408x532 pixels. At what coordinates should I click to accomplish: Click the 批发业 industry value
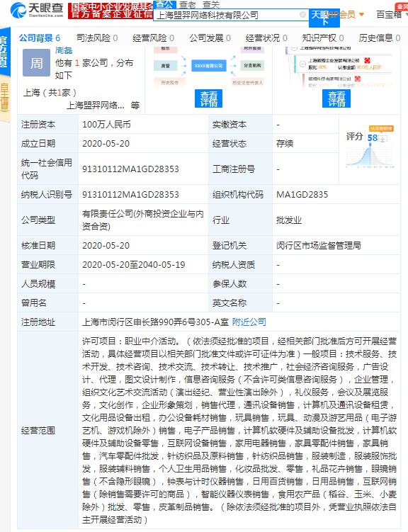tap(289, 220)
